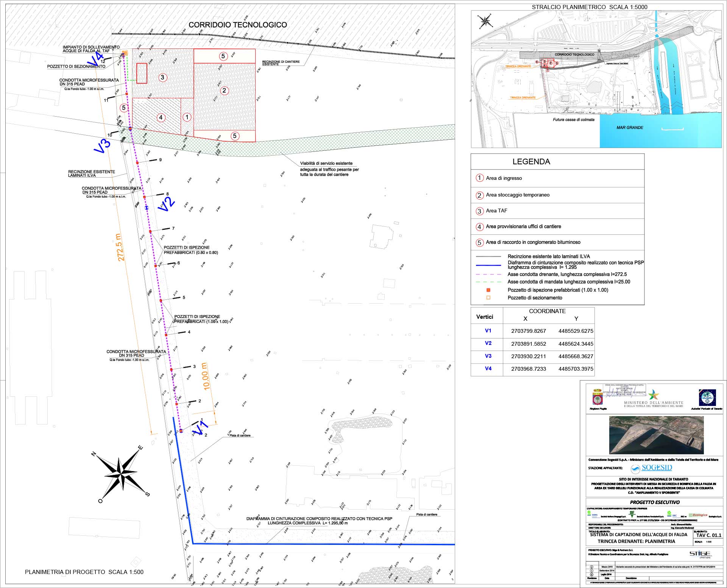Click the V3 Y coordinate 4485668.3627
The height and width of the screenshot is (588, 727).
(x=576, y=356)
